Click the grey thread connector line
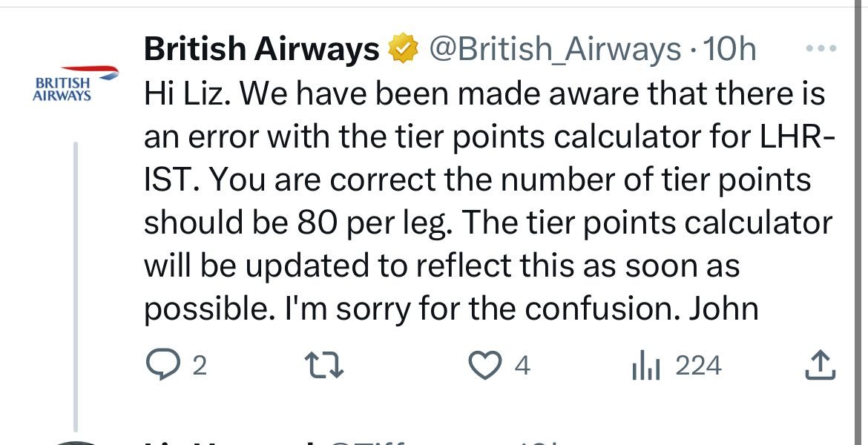The height and width of the screenshot is (445, 868). pyautogui.click(x=75, y=282)
